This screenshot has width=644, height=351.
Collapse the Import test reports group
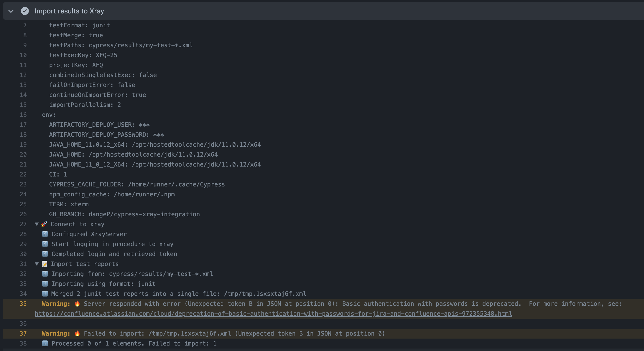(37, 264)
